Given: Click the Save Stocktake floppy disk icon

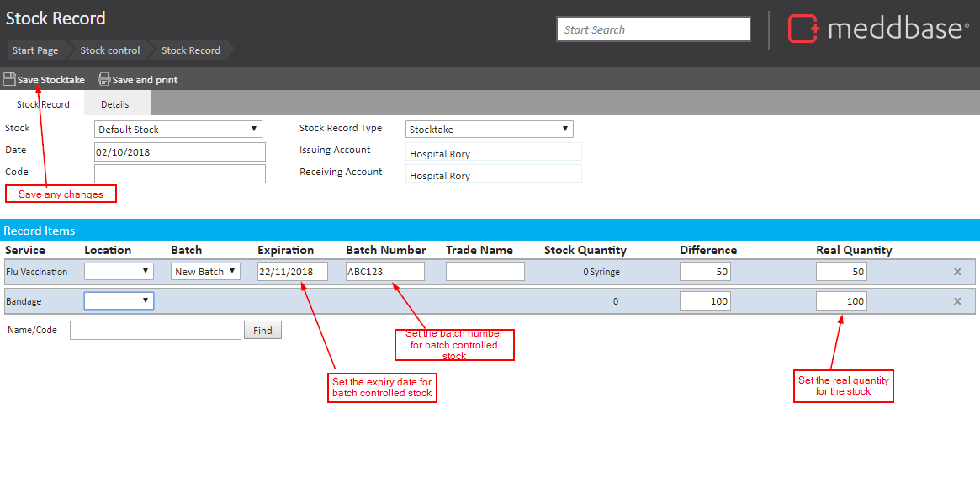Looking at the screenshot, I should tap(9, 79).
